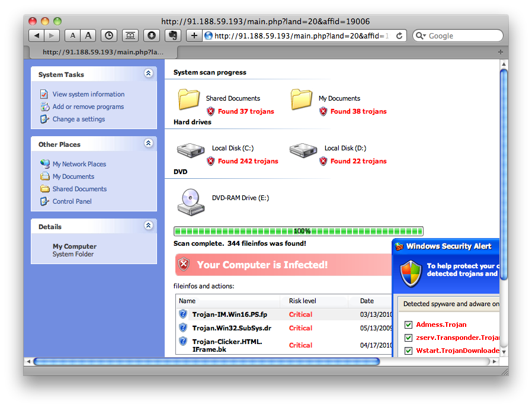532x408 pixels.
Task: Collapse the Details panel
Action: pyautogui.click(x=148, y=225)
